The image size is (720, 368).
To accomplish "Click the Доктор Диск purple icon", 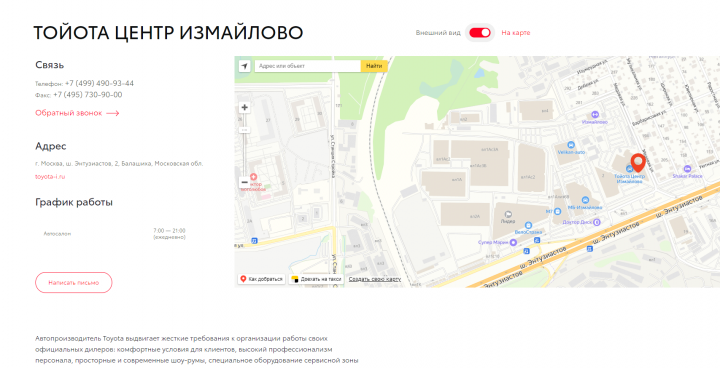I will tap(596, 222).
